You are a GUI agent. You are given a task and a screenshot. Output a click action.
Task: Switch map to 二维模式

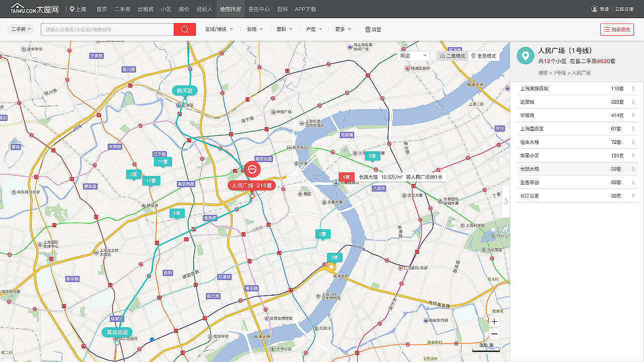coord(452,56)
